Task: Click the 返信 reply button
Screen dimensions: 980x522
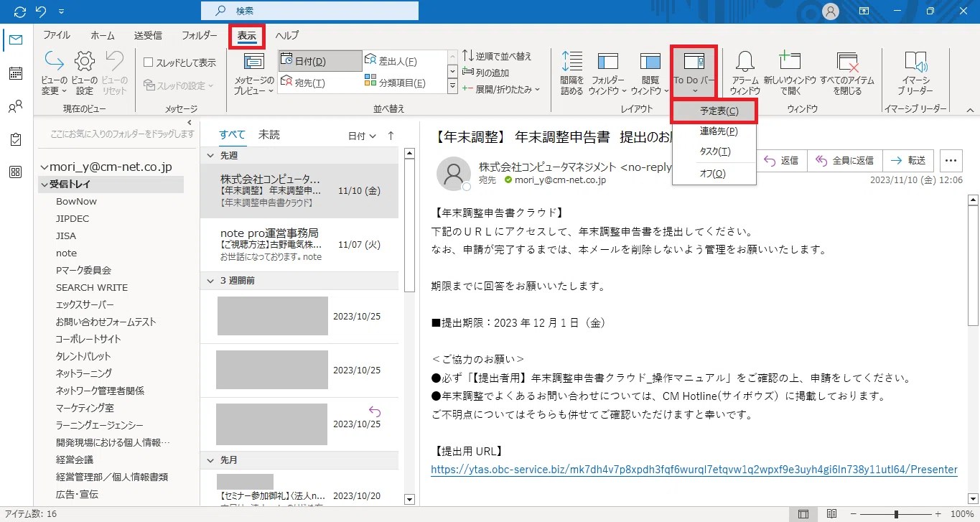Action: pyautogui.click(x=782, y=160)
